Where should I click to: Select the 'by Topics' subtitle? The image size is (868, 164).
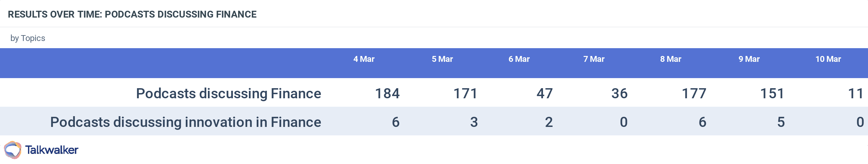coord(28,38)
